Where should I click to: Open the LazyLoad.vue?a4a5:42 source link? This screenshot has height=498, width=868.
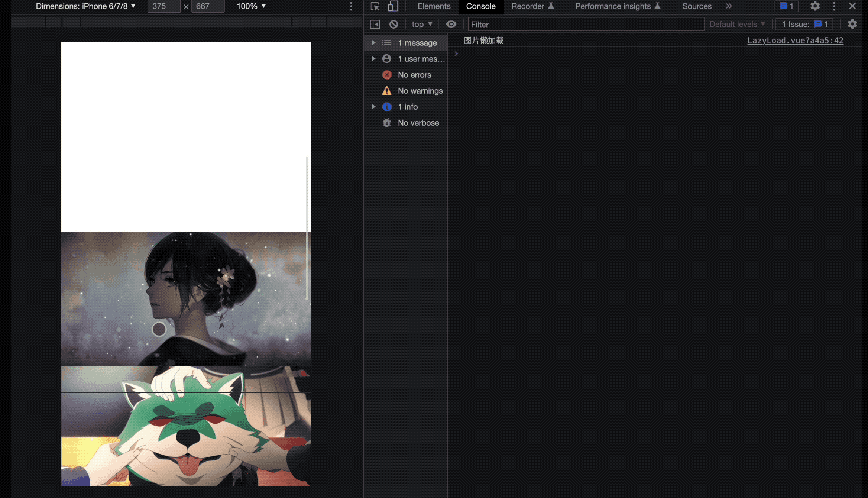coord(795,41)
